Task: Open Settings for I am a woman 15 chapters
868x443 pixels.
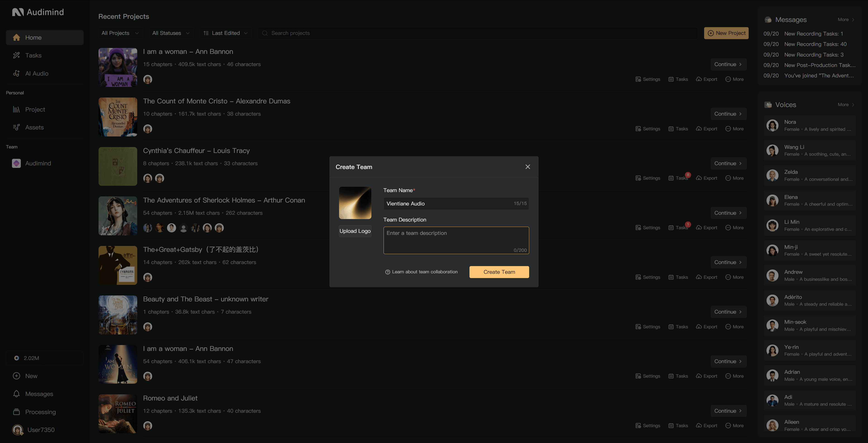Action: click(648, 79)
